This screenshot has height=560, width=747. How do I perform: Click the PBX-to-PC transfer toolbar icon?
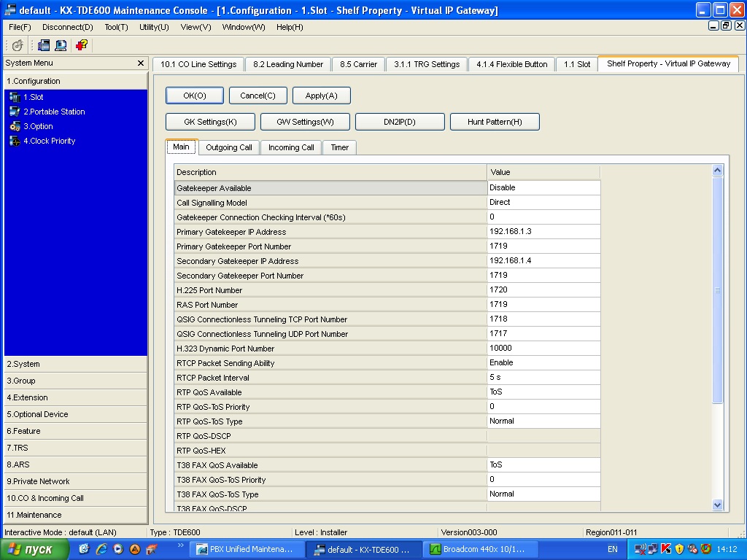click(44, 45)
